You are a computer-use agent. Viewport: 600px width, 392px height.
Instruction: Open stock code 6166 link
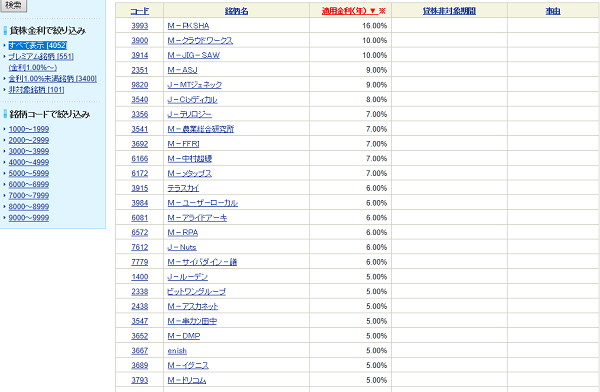[140, 158]
